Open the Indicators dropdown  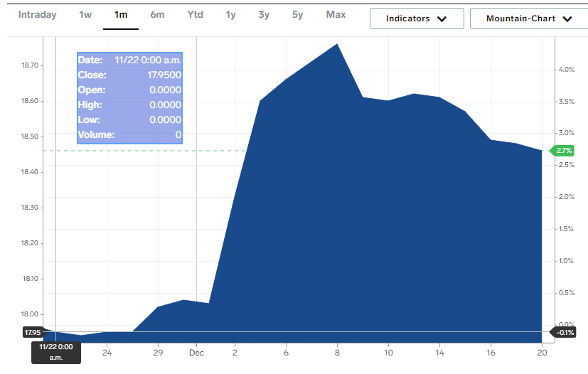pyautogui.click(x=416, y=19)
